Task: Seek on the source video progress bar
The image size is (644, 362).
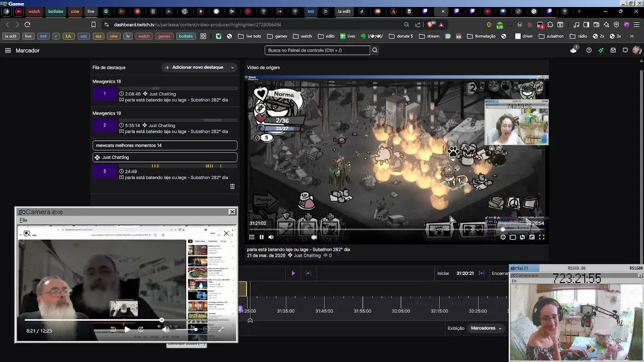Action: coord(396,229)
